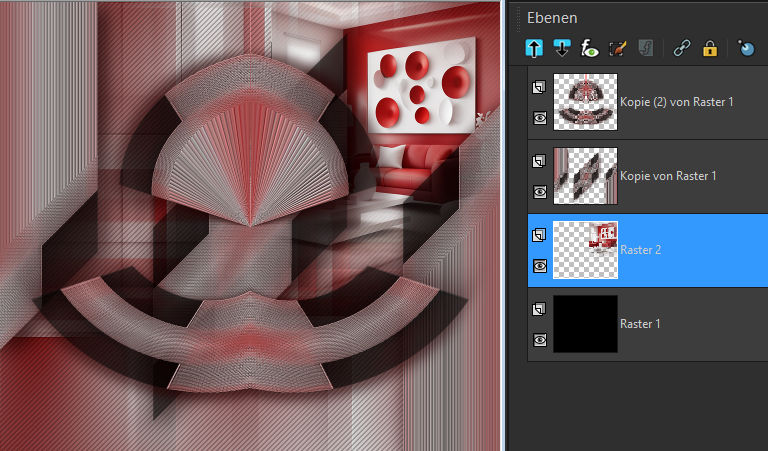Click the Raster 2 layer thumbnail
Image resolution: width=768 pixels, height=451 pixels.
point(585,250)
